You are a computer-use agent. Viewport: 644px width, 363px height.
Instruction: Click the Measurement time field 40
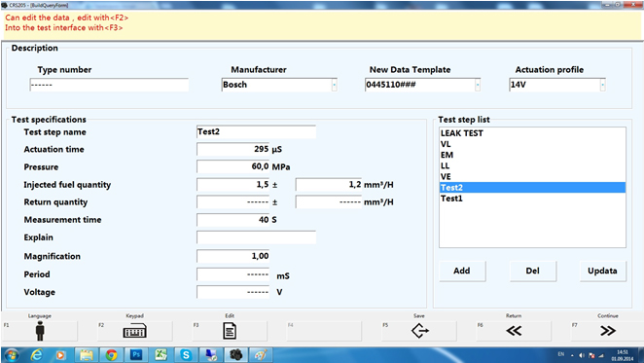233,220
